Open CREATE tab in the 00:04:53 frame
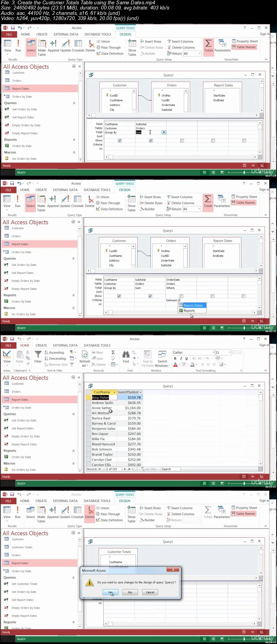This screenshot has width=277, height=644. 41,345
